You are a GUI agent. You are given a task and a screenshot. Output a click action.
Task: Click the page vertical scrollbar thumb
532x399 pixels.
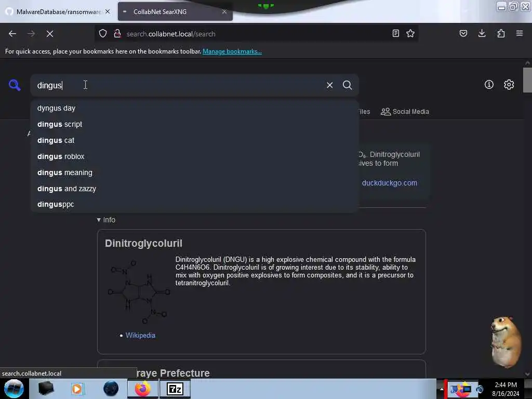[527, 80]
